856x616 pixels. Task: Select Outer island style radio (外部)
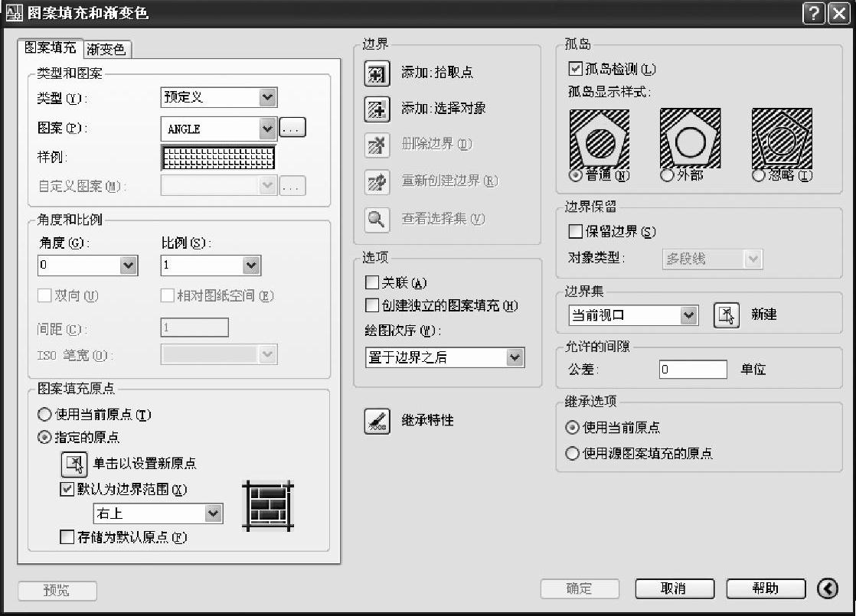click(667, 176)
